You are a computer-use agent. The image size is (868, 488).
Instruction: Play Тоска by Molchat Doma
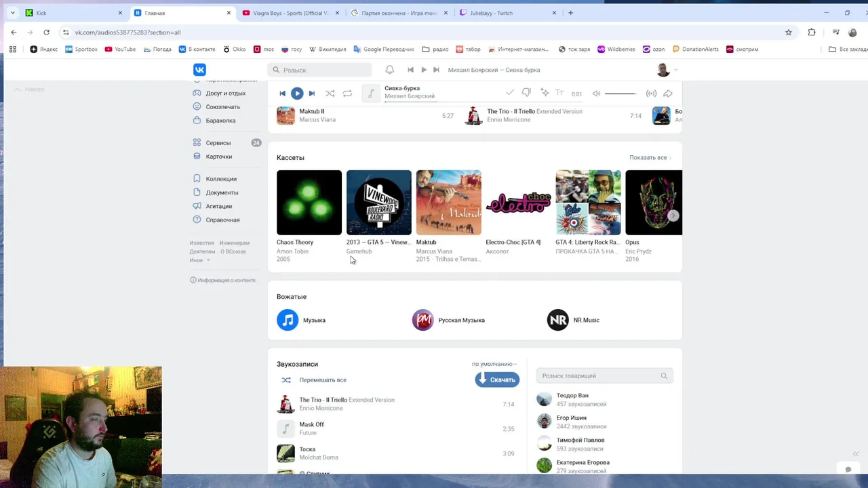[396, 453]
